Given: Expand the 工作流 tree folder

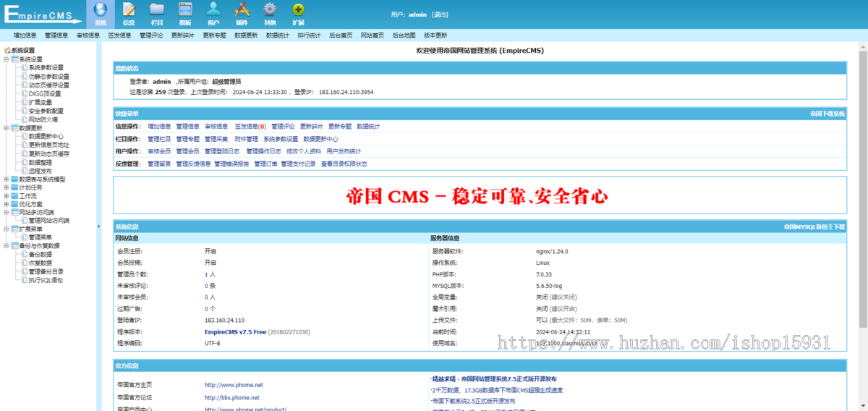Looking at the screenshot, I should click(6, 196).
